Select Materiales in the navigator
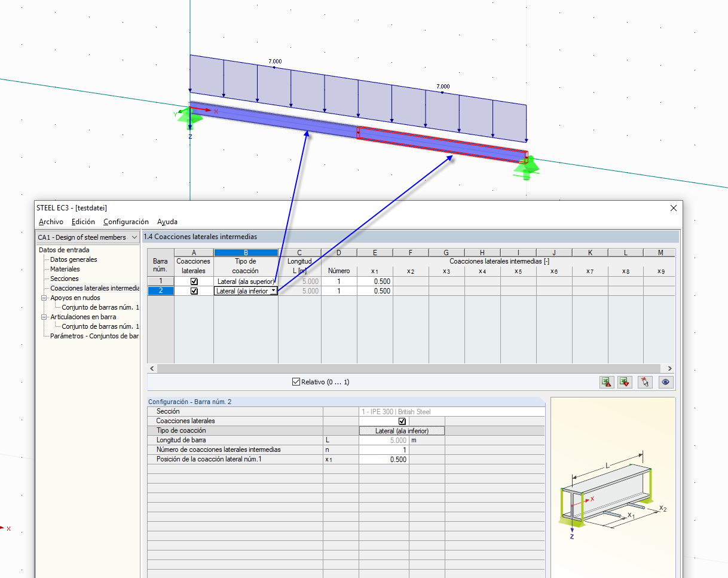Image resolution: width=728 pixels, height=578 pixels. (x=65, y=269)
